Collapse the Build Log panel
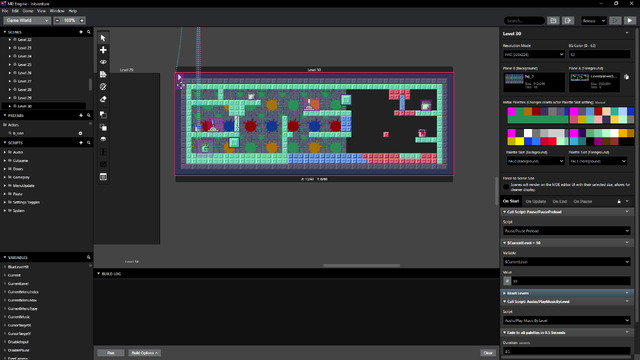 point(98,273)
